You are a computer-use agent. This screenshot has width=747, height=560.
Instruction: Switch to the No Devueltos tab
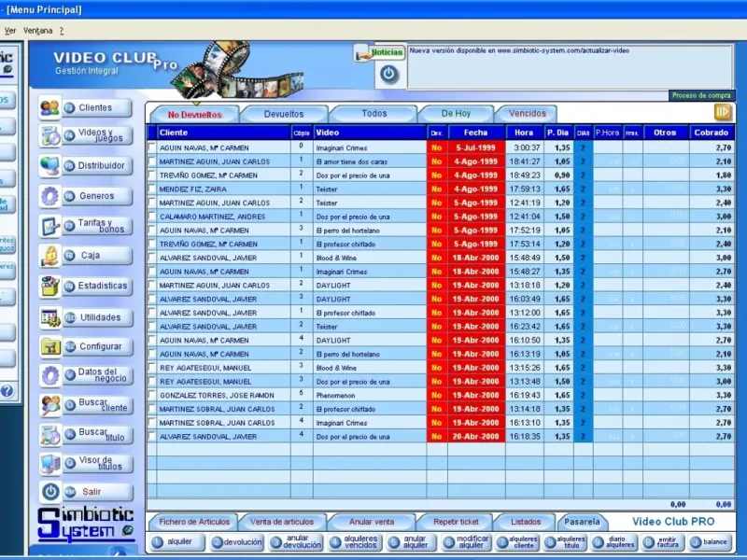(195, 114)
